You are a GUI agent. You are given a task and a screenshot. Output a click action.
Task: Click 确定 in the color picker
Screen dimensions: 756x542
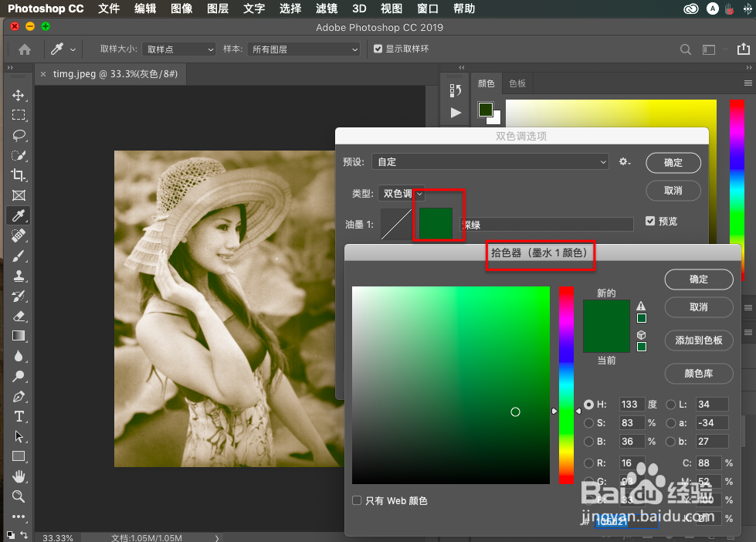click(x=699, y=279)
